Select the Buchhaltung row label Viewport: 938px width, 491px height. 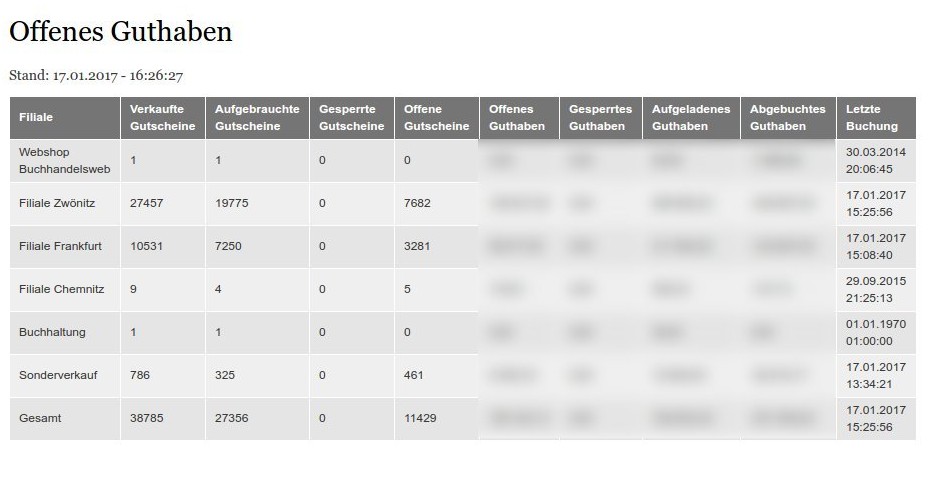click(x=52, y=332)
